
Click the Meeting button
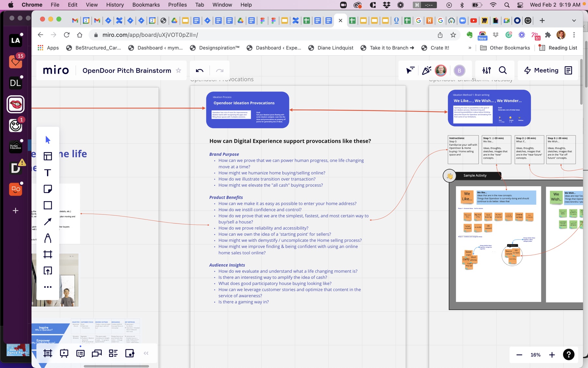[541, 70]
